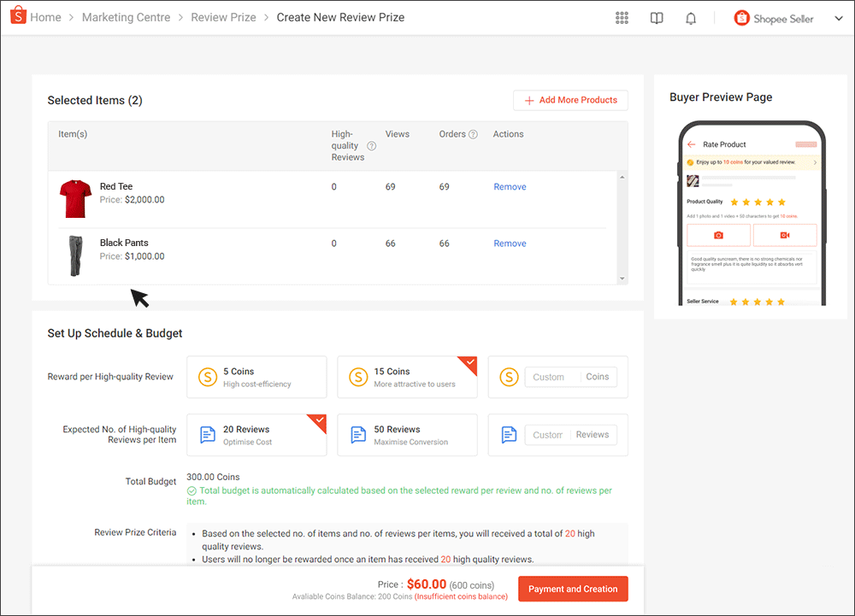Select the 50 Reviews Maximise Conversion option
This screenshot has height=616, width=855.
[407, 435]
